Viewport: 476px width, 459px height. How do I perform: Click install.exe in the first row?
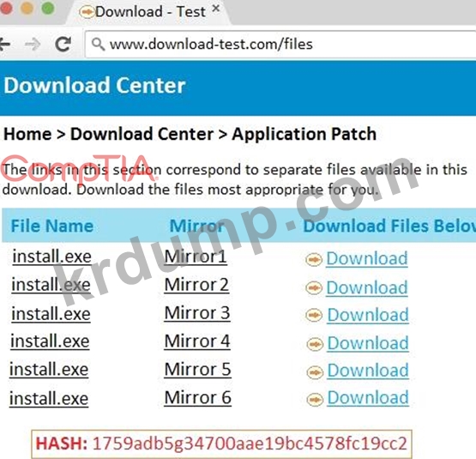[x=52, y=257]
